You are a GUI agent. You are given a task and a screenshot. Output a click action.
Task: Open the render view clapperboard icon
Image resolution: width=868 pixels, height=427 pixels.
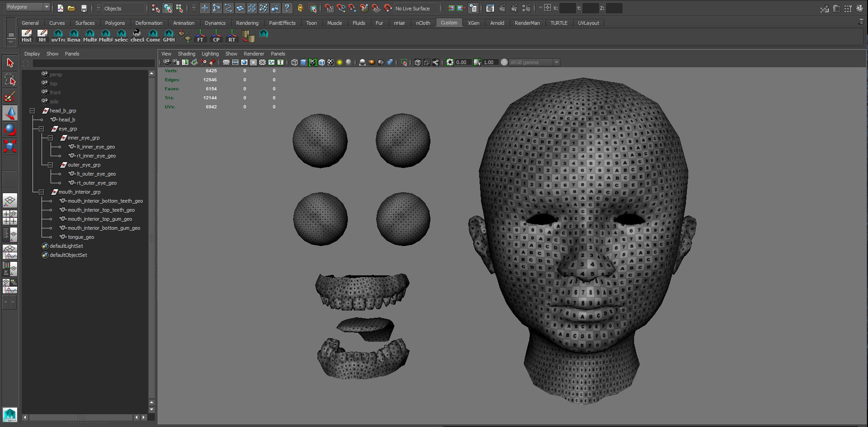[x=490, y=8]
